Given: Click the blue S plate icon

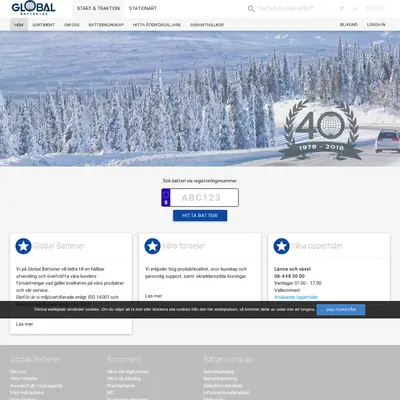Looking at the screenshot, I should tap(166, 197).
